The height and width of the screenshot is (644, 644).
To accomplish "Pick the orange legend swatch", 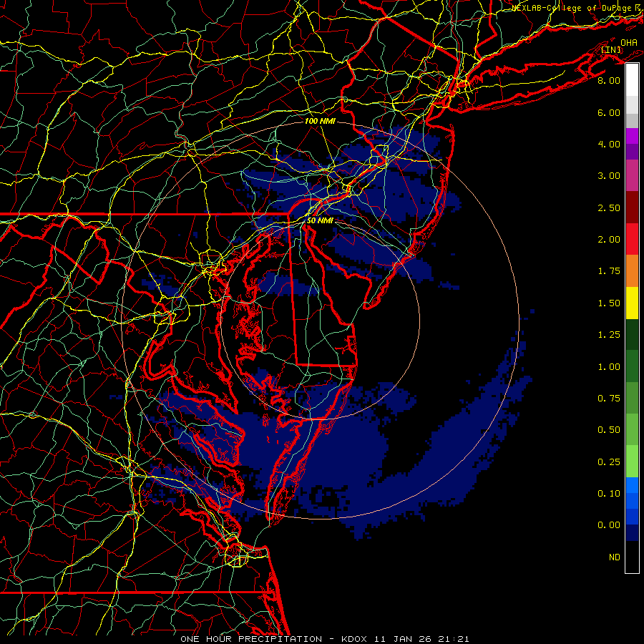I will (x=632, y=271).
